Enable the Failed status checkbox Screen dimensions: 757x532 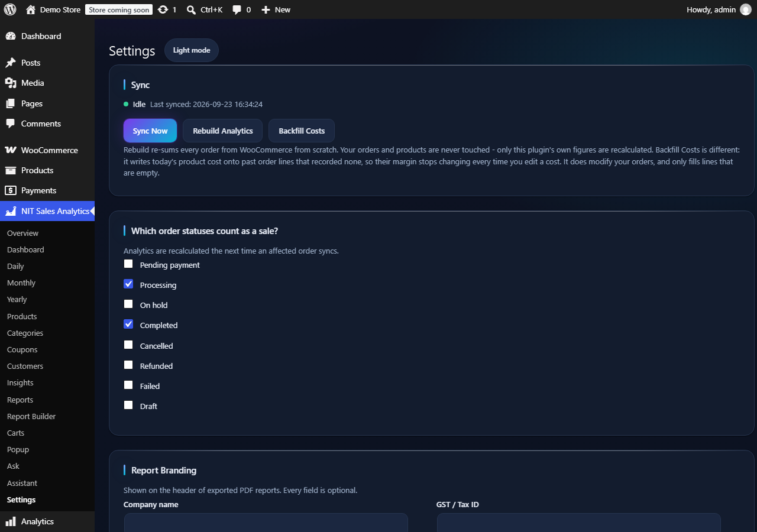(x=128, y=385)
